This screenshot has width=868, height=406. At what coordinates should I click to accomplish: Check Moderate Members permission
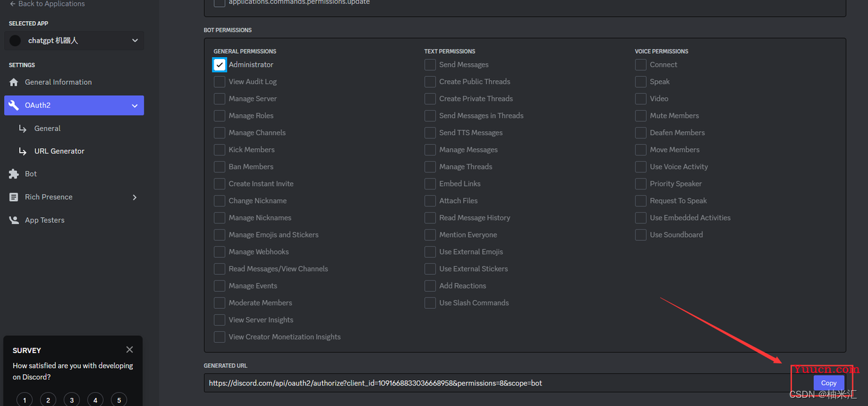click(220, 302)
